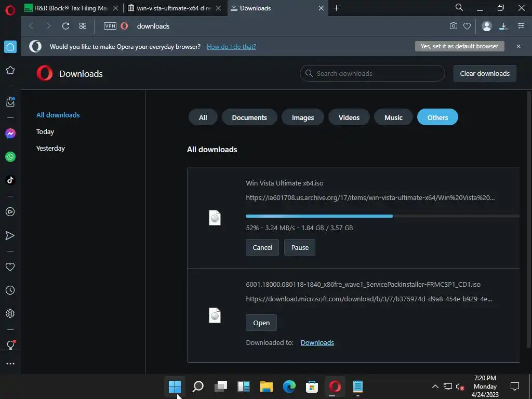Open toolbar downloads popup icon
This screenshot has height=399, width=532.
(x=503, y=26)
